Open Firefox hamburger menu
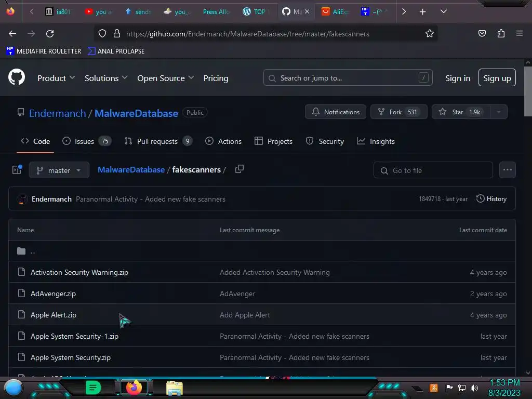The height and width of the screenshot is (399, 532). [x=519, y=34]
